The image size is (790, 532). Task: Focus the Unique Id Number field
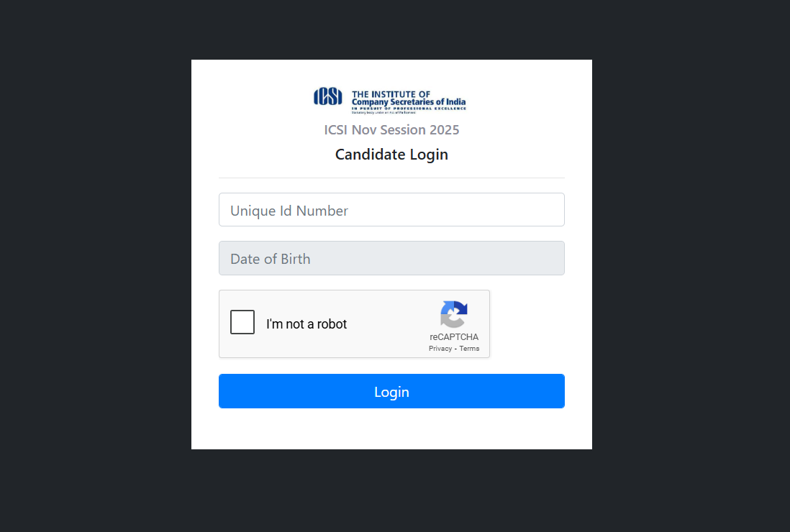pyautogui.click(x=391, y=210)
